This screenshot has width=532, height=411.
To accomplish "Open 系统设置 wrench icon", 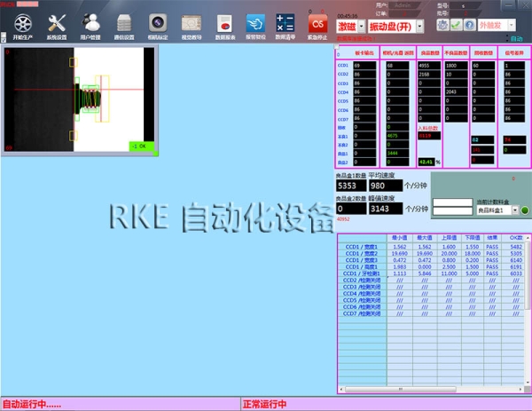I will (x=57, y=22).
